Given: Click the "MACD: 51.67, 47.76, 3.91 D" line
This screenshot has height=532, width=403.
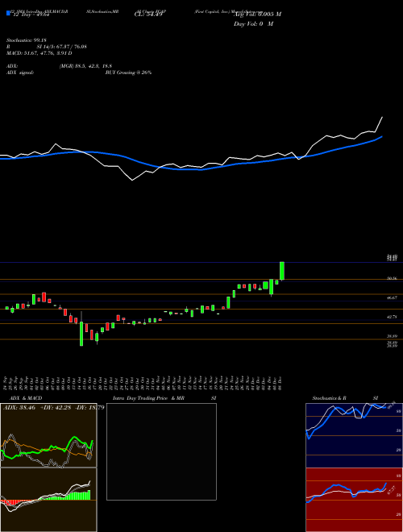Looking at the screenshot, I should (39, 53).
